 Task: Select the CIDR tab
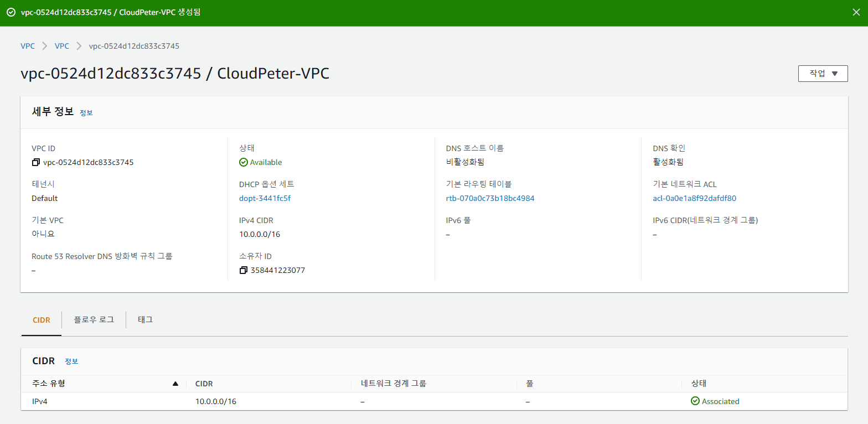[42, 320]
